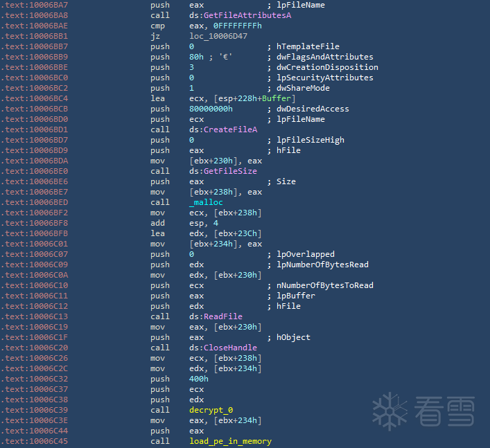Select address .text:10006C39

[x=35, y=410]
